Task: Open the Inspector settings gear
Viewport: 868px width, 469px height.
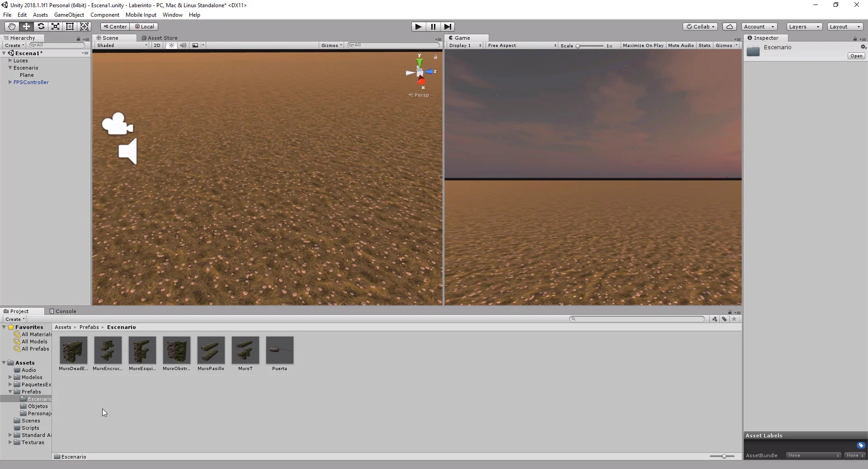Action: [864, 47]
